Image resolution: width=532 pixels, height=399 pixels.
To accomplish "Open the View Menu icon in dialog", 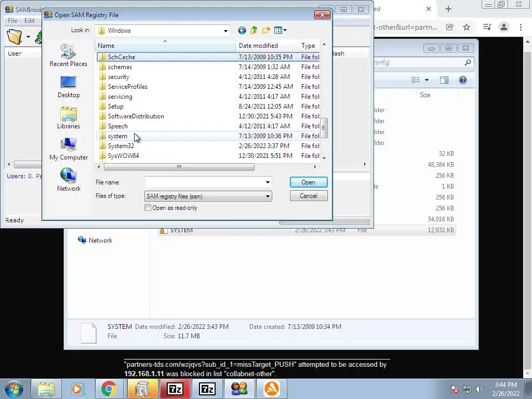I will (278, 31).
